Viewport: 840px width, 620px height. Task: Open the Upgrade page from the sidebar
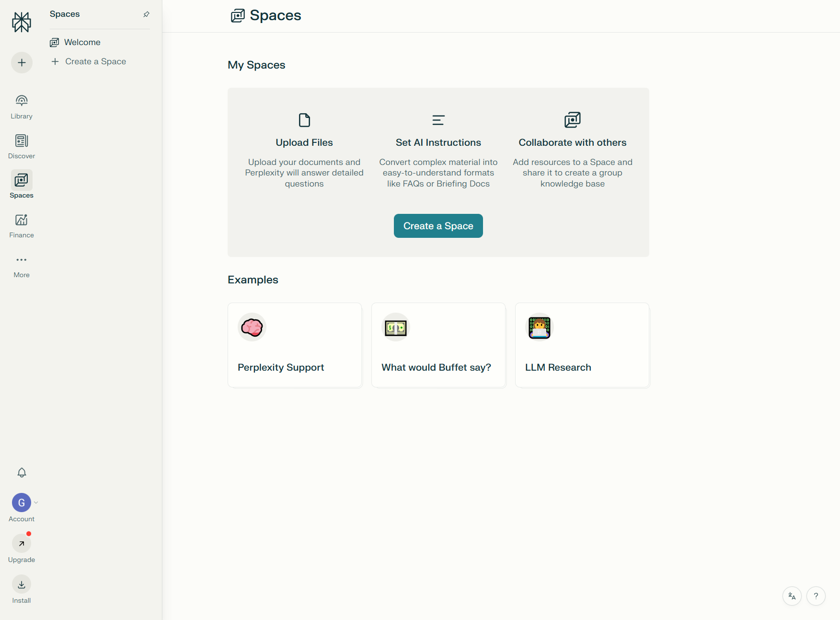tap(21, 543)
